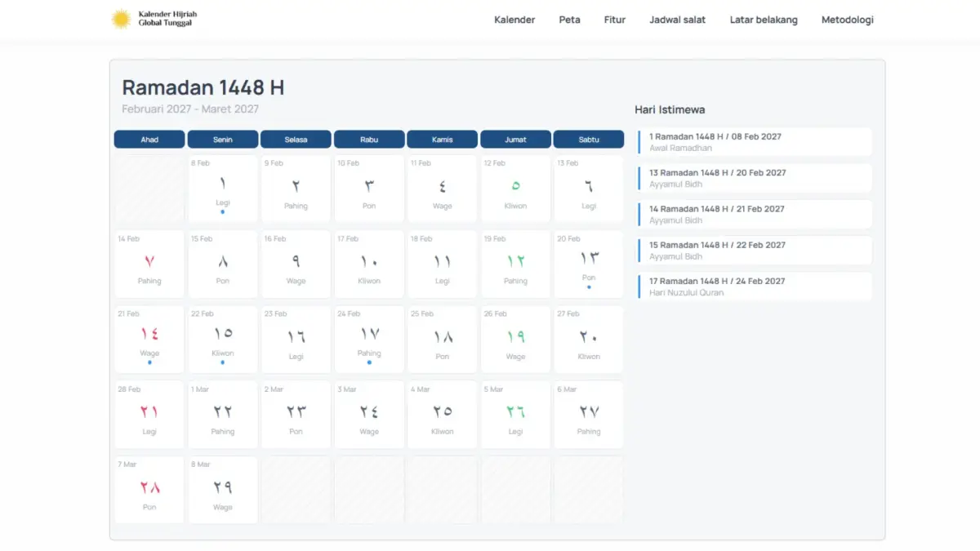Select the 7 Mar Pon day cell
Image resolution: width=980 pixels, height=551 pixels.
point(149,490)
